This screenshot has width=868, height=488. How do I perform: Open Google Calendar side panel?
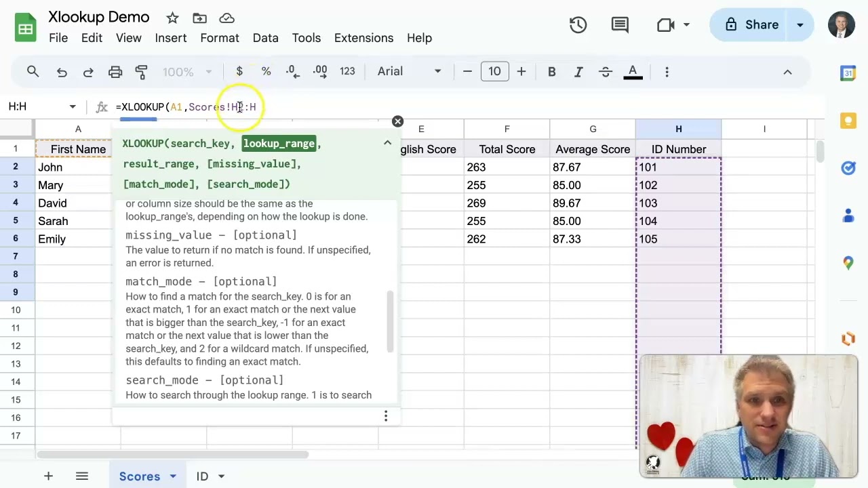click(848, 73)
